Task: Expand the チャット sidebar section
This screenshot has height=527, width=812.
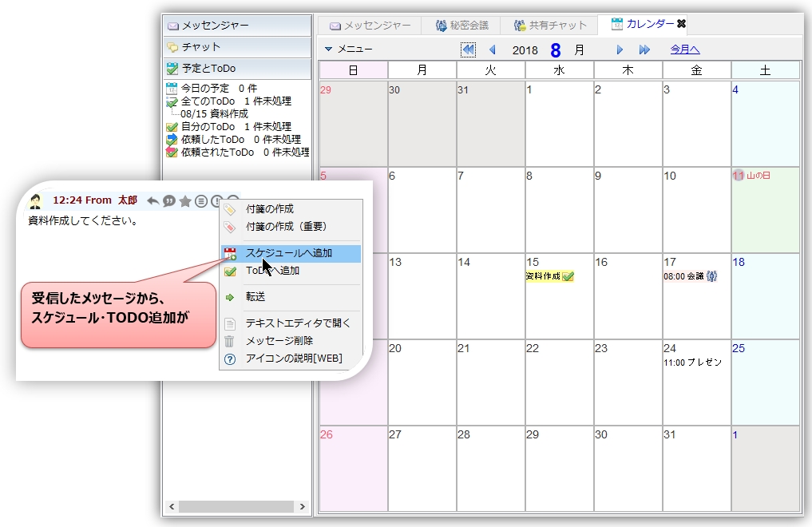Action: (x=236, y=47)
